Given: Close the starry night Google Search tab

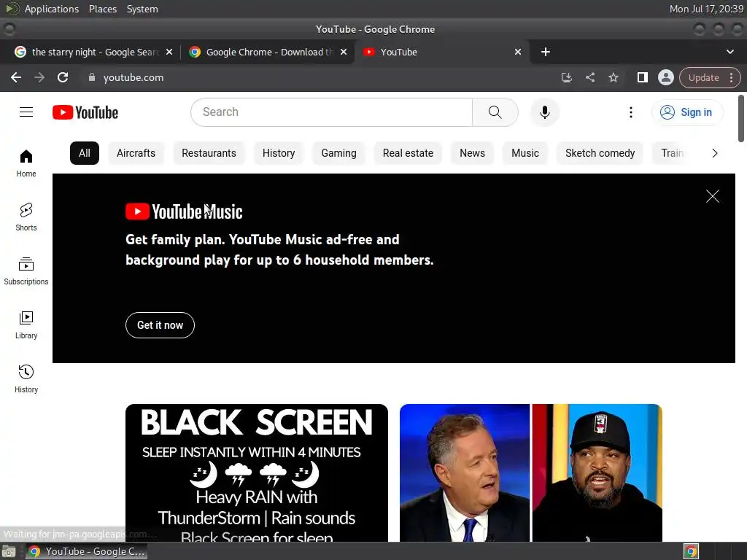Looking at the screenshot, I should pyautogui.click(x=169, y=52).
